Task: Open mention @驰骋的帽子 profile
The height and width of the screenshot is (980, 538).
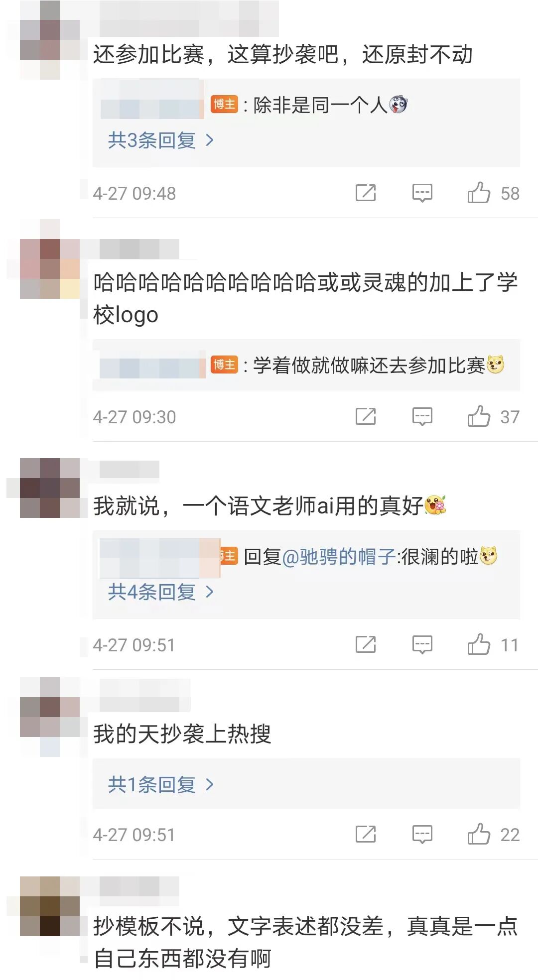Action: click(339, 557)
